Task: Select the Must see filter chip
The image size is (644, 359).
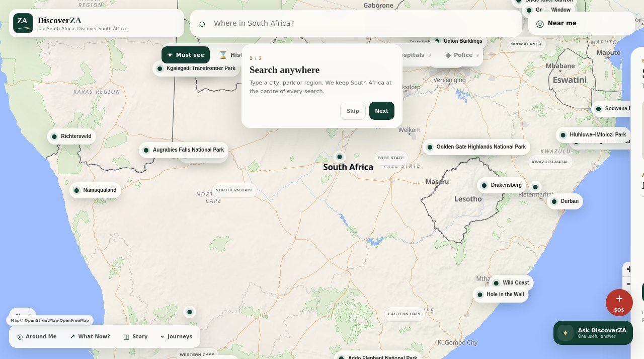Action: pos(186,55)
